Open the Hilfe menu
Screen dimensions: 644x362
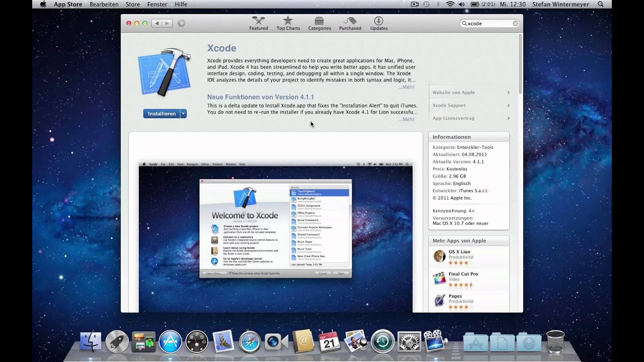[x=181, y=4]
